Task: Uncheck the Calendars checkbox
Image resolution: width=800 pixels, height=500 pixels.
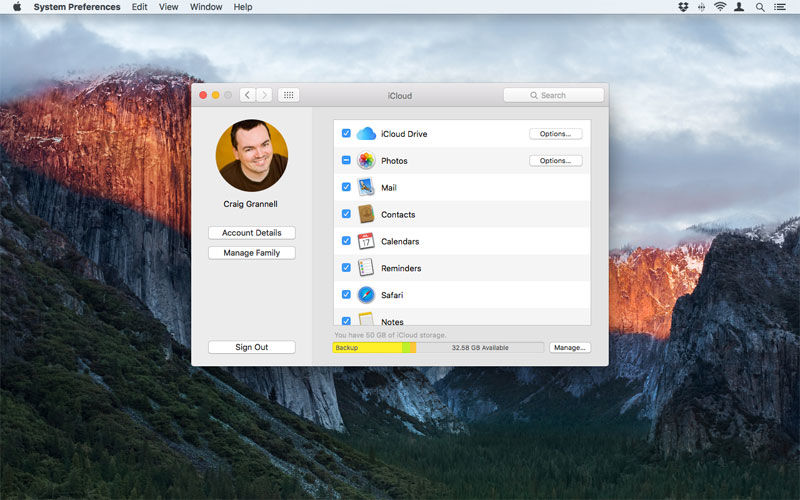Action: [346, 240]
